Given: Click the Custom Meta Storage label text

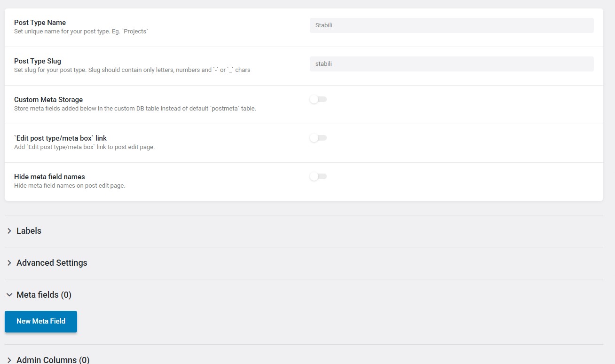Looking at the screenshot, I should point(48,100).
